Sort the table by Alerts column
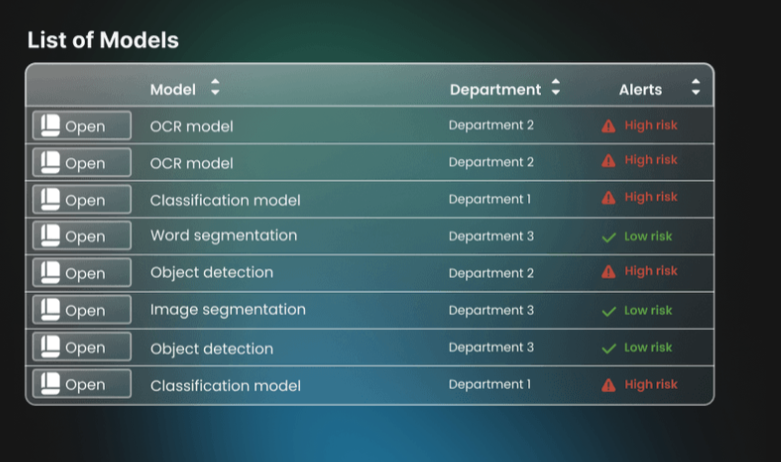The height and width of the screenshot is (462, 781). 695,88
